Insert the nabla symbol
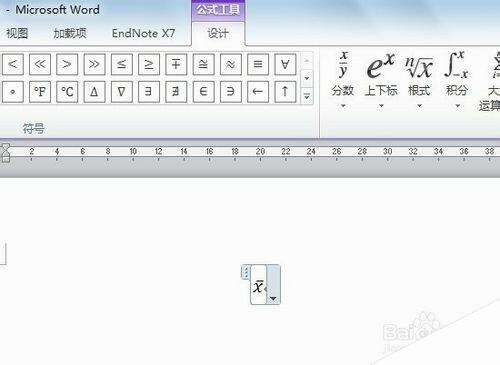500x365 pixels. pos(122,91)
